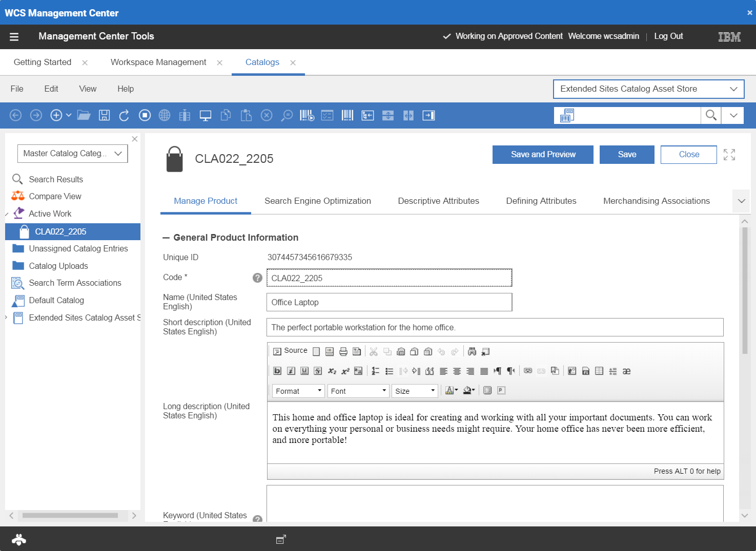Open the Edit menu

coord(51,89)
